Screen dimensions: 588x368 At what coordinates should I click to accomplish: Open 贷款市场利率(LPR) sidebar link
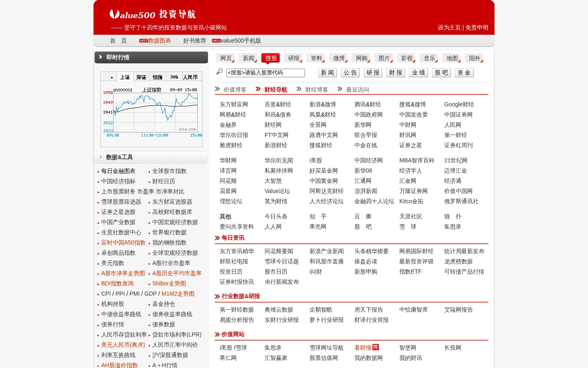click(177, 334)
